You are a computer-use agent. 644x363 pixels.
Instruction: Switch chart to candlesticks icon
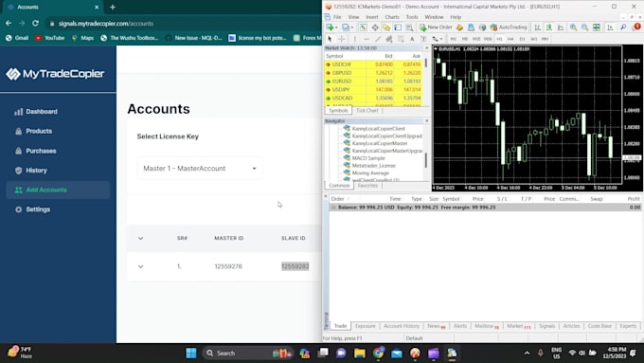(548, 27)
